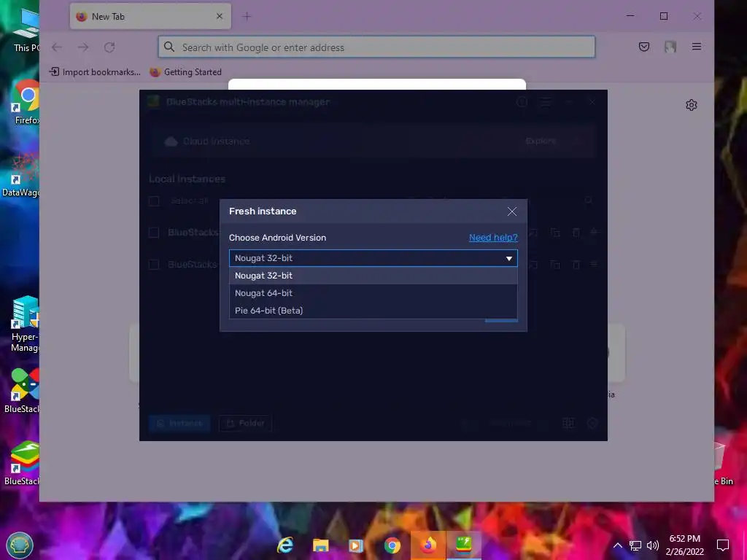Open File Explorer from taskbar
The image size is (747, 560).
point(321,545)
